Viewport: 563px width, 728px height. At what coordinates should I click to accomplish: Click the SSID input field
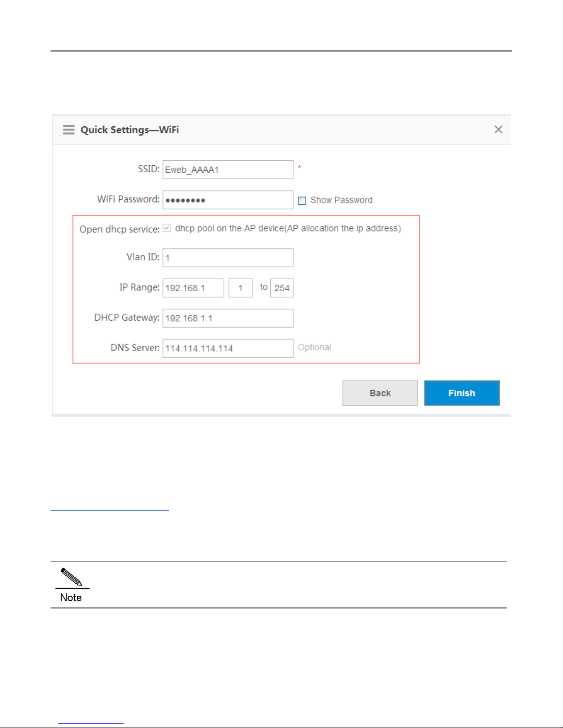(228, 169)
